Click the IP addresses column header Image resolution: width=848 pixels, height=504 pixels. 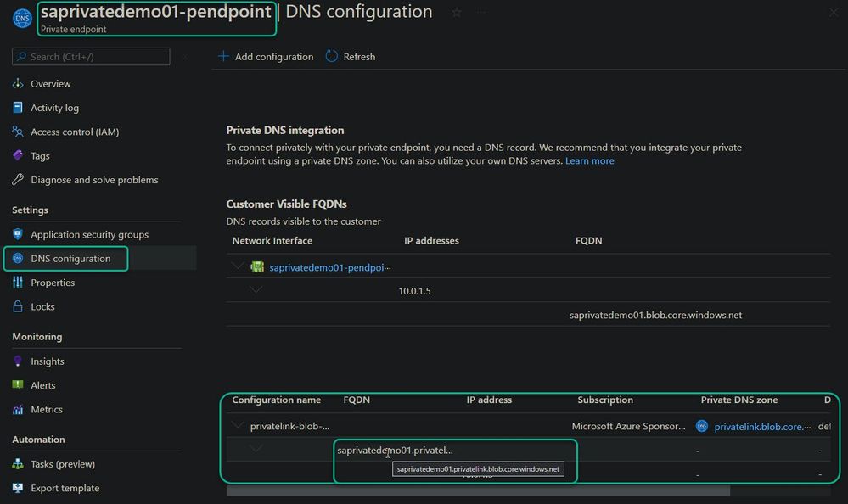(x=431, y=241)
